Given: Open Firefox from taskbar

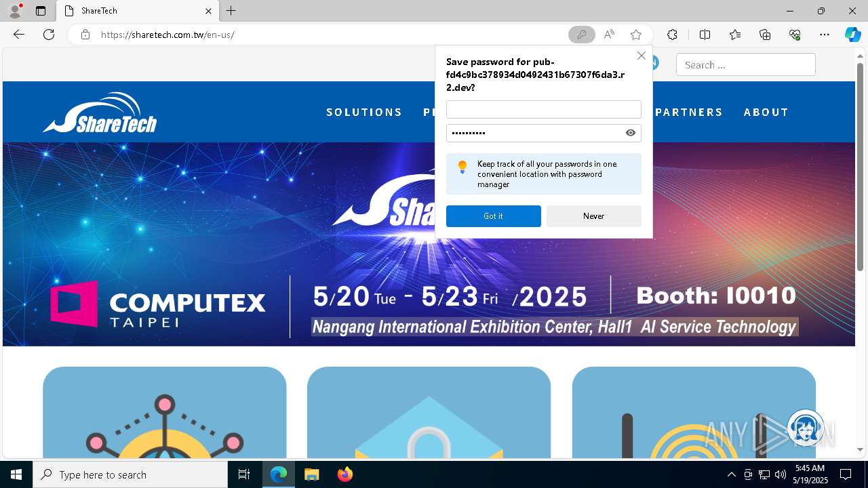Looking at the screenshot, I should pyautogui.click(x=344, y=474).
